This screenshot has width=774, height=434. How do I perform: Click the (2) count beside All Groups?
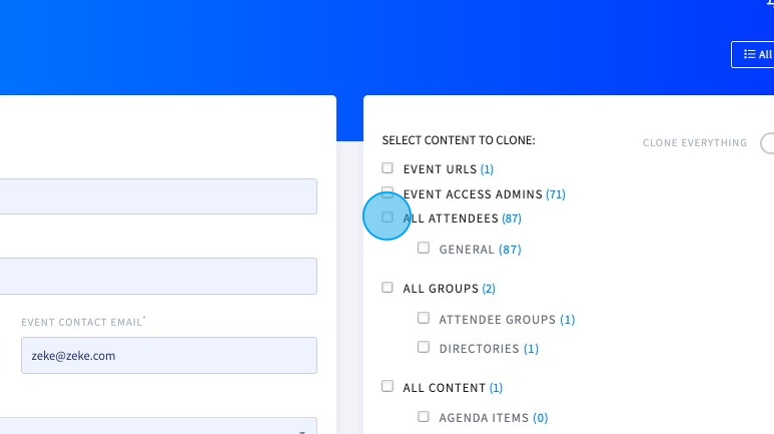pyautogui.click(x=489, y=288)
